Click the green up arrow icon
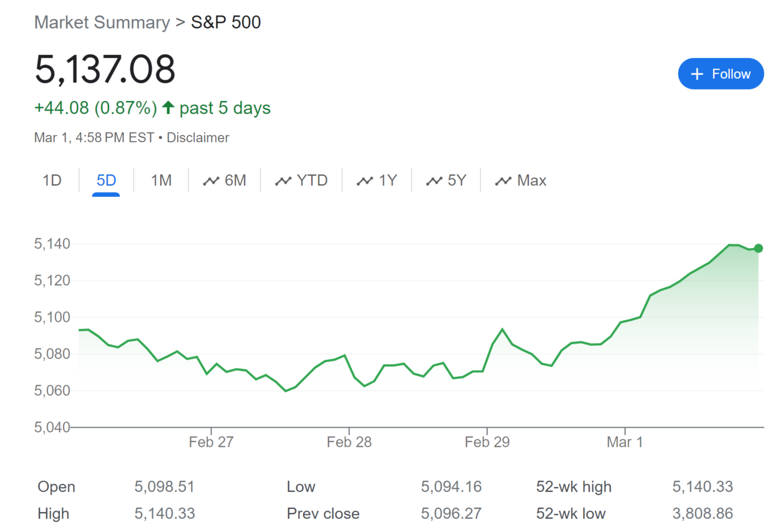Screen dimensions: 772x532 tap(168, 107)
